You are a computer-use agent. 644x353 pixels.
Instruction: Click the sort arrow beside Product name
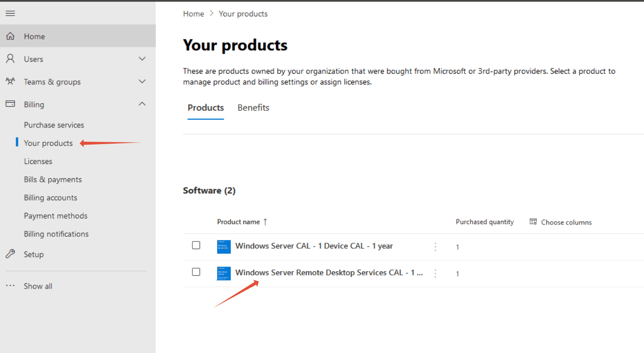click(x=265, y=222)
